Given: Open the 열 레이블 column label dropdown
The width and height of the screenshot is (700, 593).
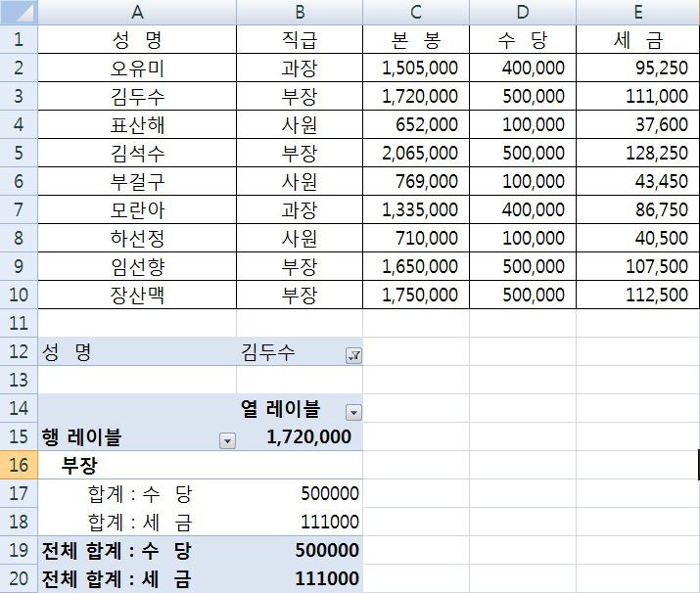Looking at the screenshot, I should pyautogui.click(x=353, y=412).
